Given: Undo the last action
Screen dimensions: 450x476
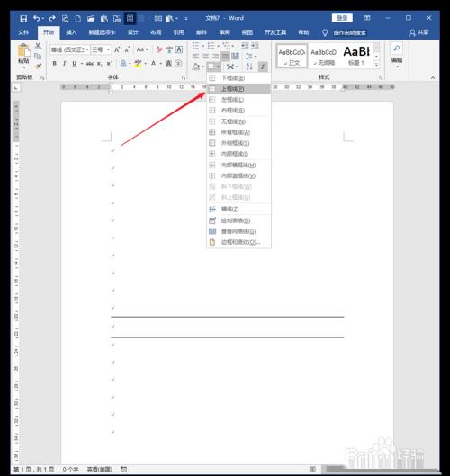Looking at the screenshot, I should [x=36, y=19].
